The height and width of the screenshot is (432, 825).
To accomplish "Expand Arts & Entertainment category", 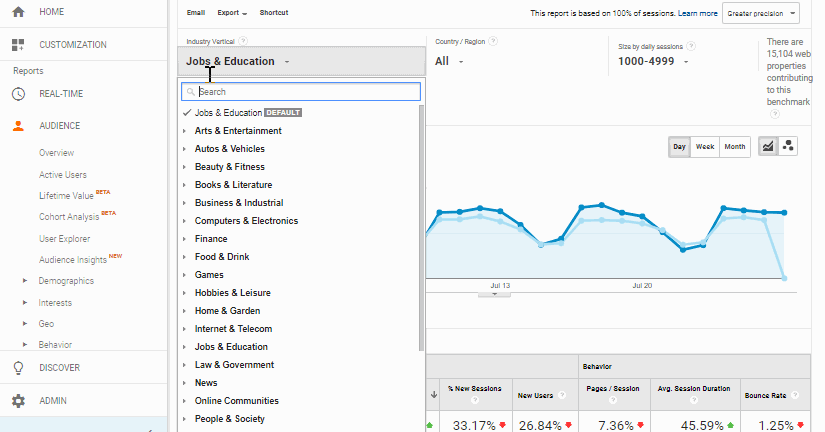I will pos(185,131).
